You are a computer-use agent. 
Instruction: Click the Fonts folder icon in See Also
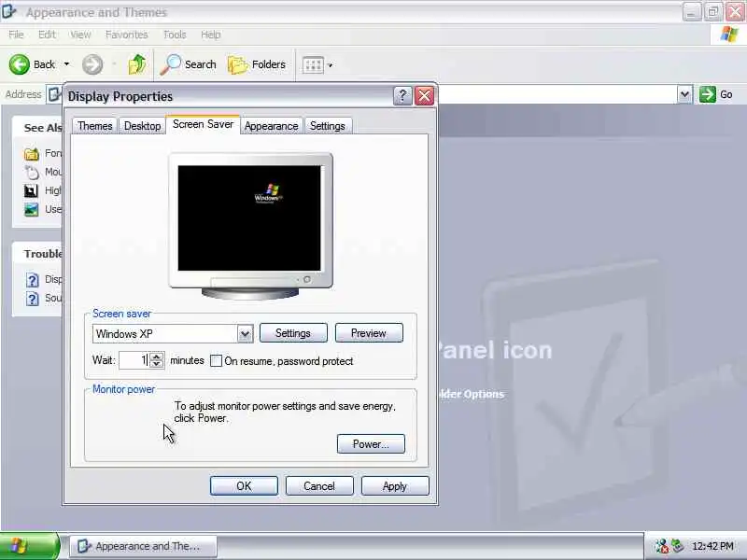pos(32,153)
